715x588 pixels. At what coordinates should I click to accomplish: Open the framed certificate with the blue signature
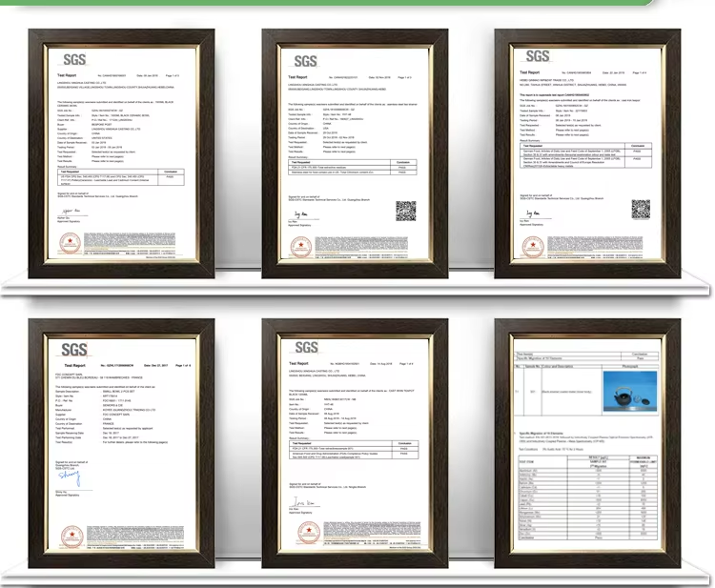coord(121,443)
